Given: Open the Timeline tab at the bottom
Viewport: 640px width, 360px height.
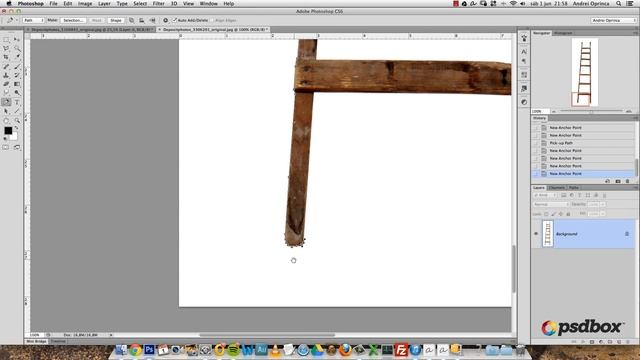Looking at the screenshot, I should point(58,341).
